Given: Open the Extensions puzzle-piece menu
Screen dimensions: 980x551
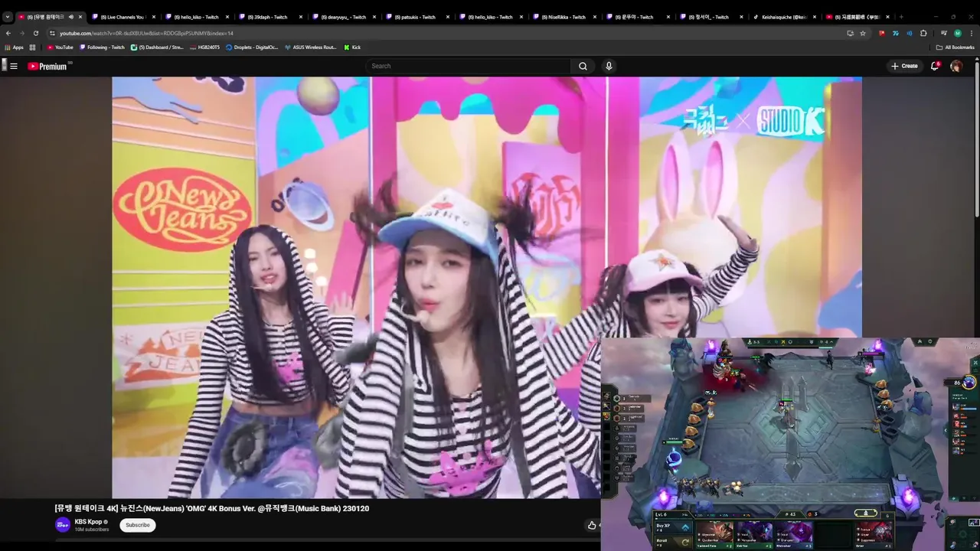Looking at the screenshot, I should 923,33.
